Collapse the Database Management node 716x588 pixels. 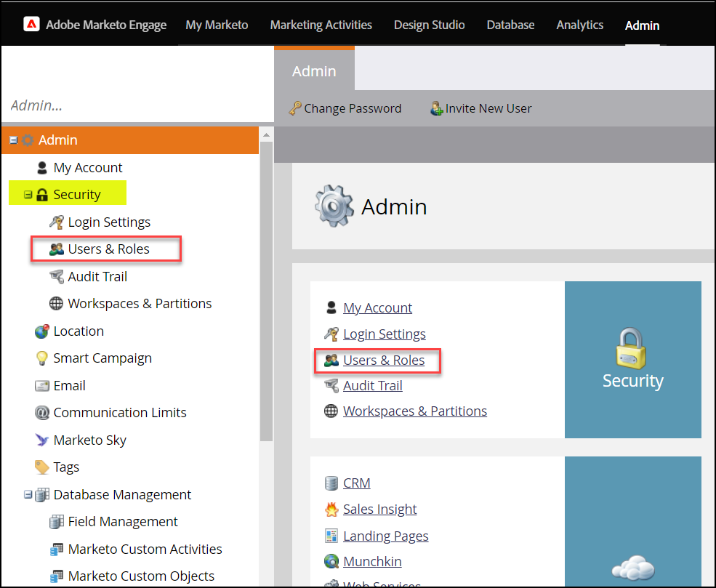click(28, 495)
